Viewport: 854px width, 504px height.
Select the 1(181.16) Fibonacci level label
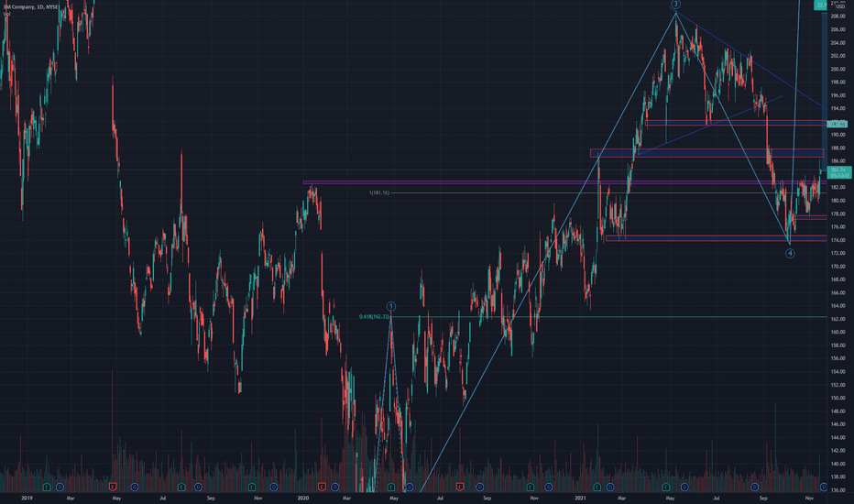click(379, 192)
